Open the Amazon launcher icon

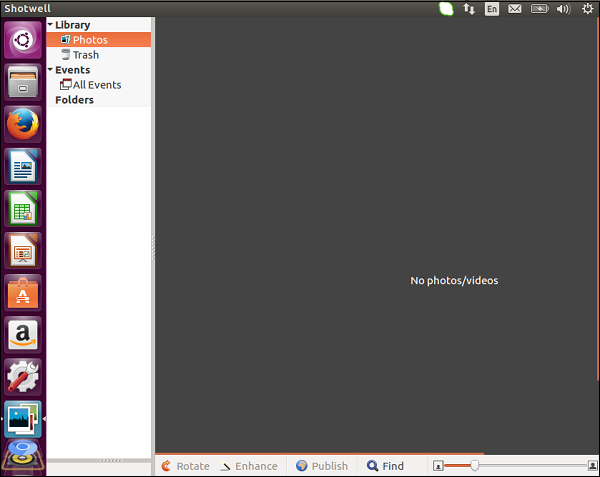click(x=23, y=335)
